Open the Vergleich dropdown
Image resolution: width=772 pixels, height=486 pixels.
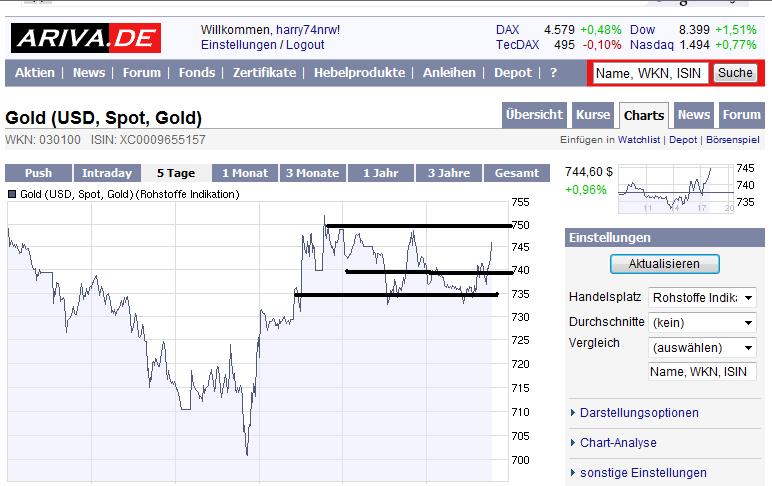[702, 348]
